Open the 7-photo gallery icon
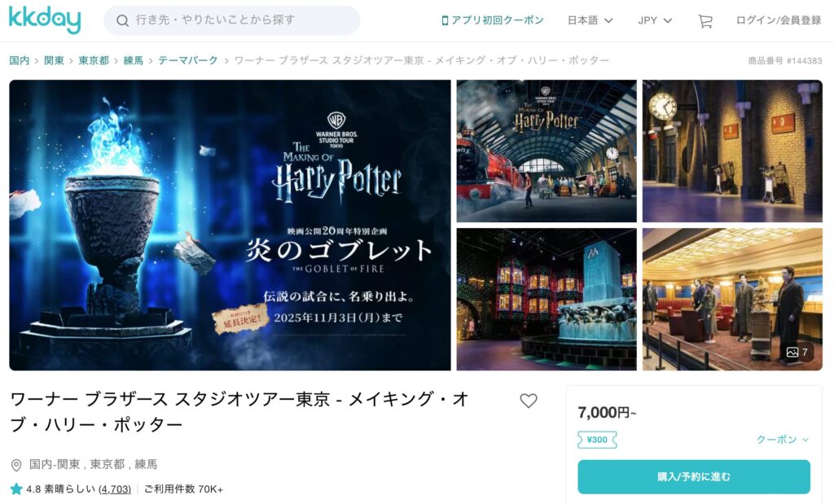This screenshot has width=834, height=504. point(797,352)
